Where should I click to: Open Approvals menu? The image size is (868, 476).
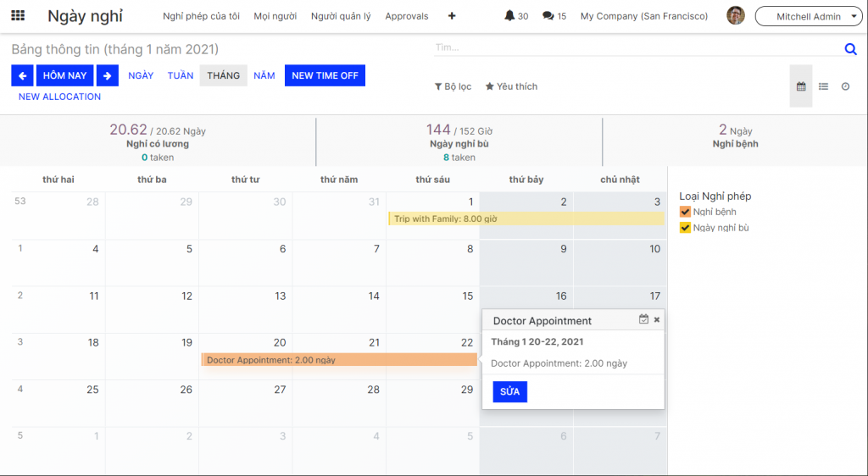[x=407, y=16]
